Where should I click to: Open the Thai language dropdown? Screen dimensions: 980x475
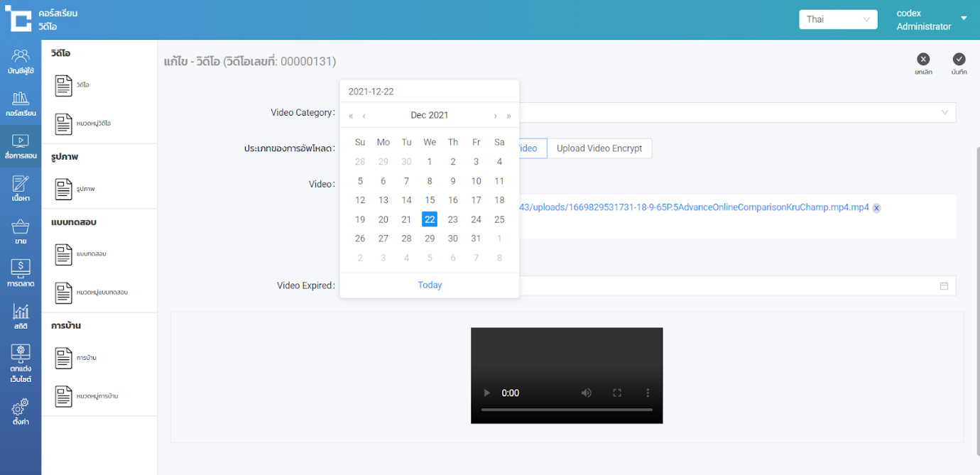tap(838, 19)
